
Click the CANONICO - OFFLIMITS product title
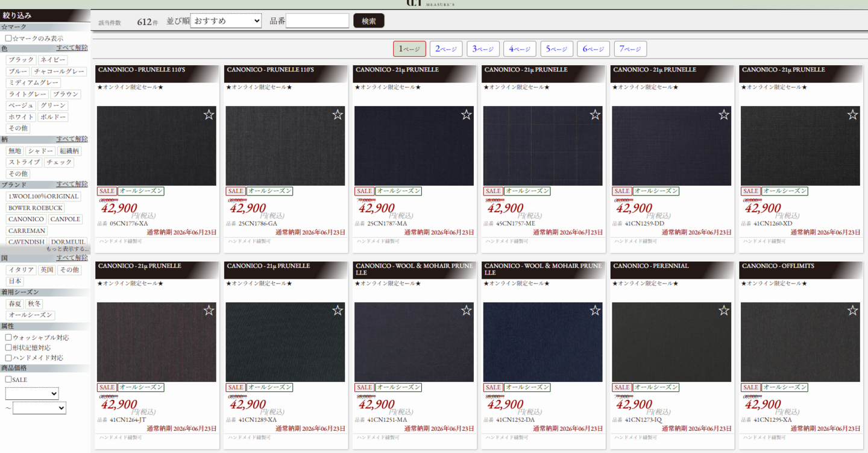click(778, 266)
